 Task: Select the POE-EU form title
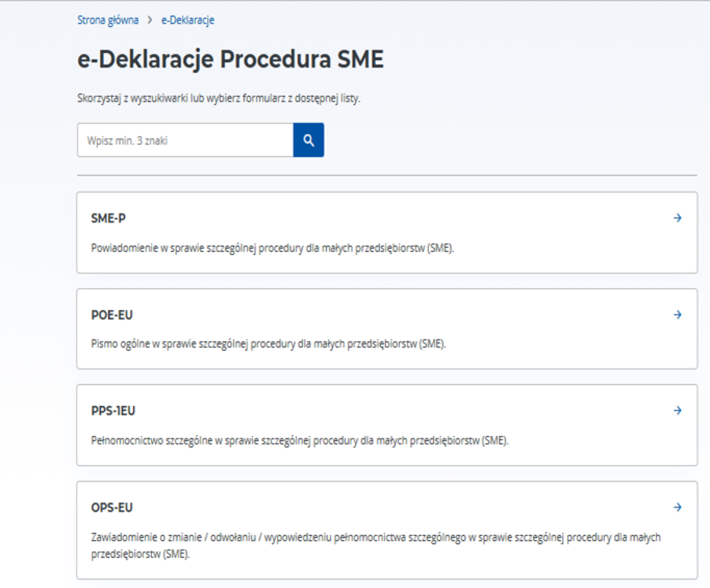[x=112, y=315]
